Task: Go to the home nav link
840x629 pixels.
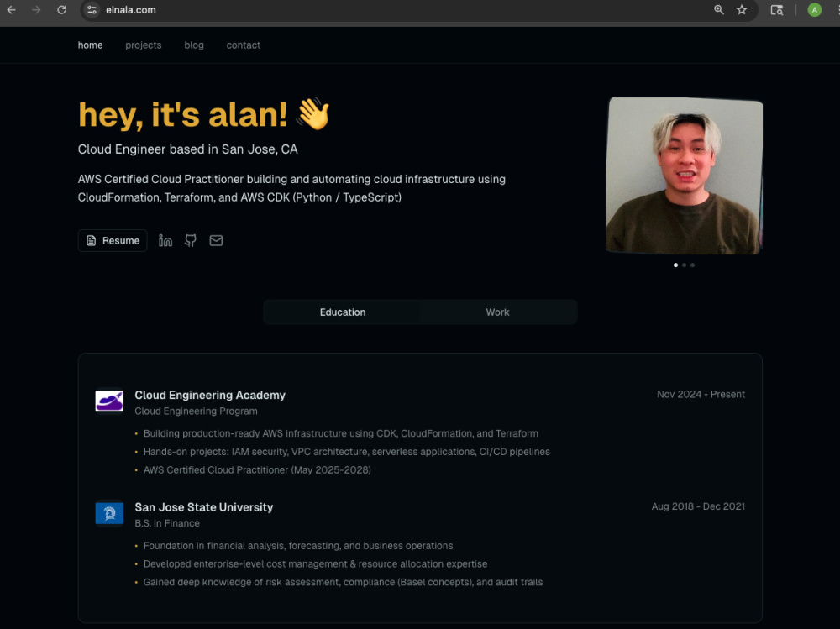Action: coord(90,45)
